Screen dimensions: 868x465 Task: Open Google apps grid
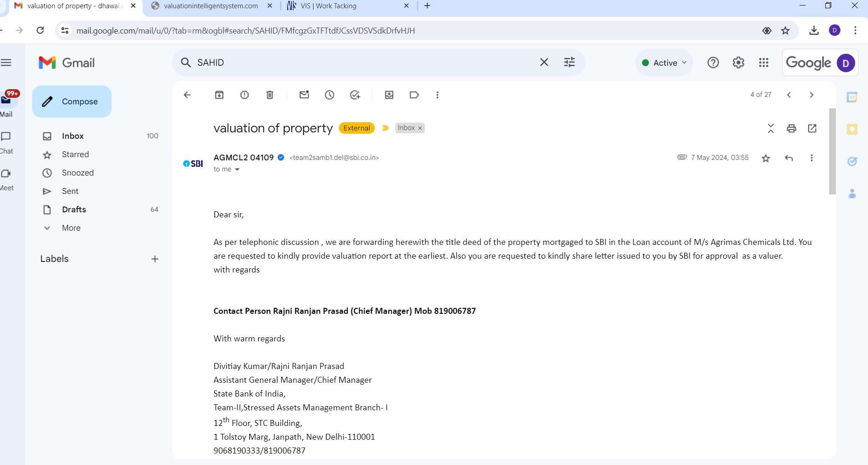(763, 62)
